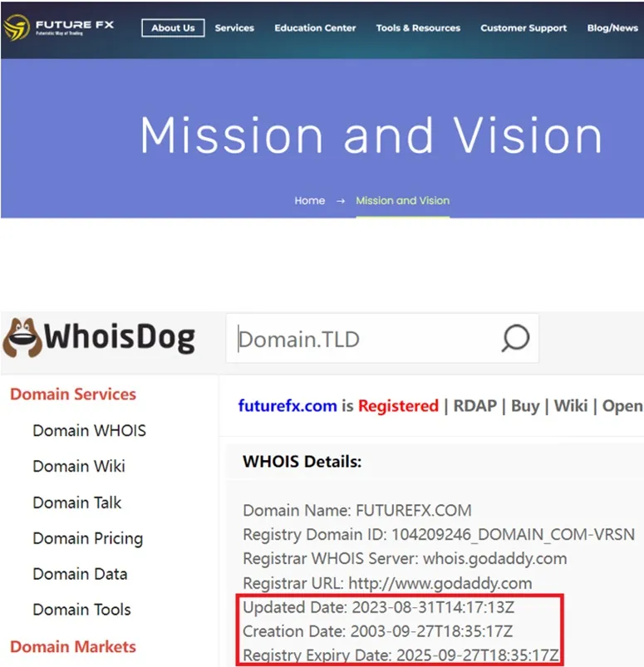Open Domain Wiki in sidebar
This screenshot has width=644, height=667.
79,466
